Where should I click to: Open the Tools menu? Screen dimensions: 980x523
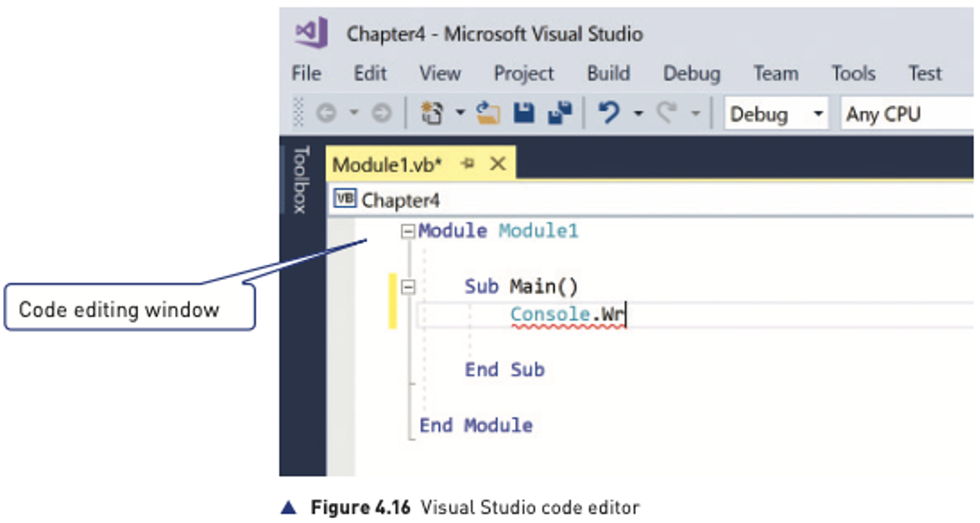click(853, 73)
